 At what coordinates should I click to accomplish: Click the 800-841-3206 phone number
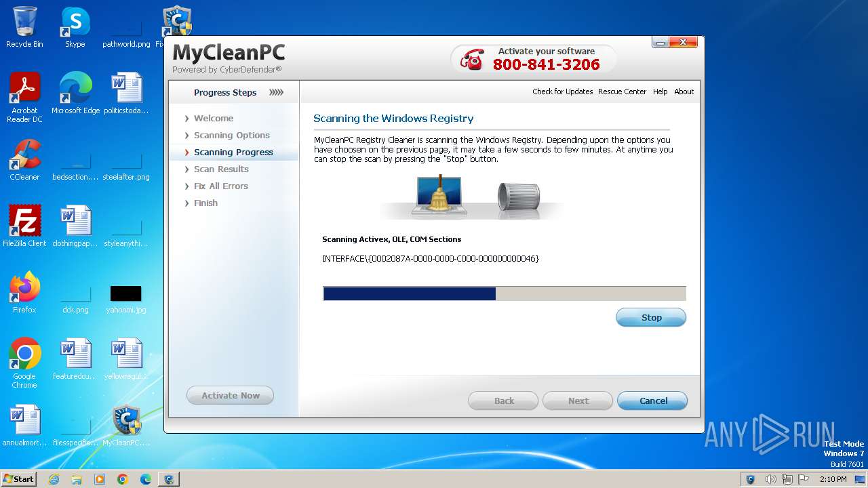(547, 64)
